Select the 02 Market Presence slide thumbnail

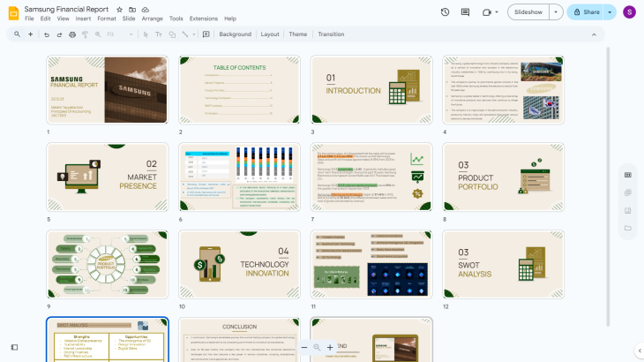point(108,177)
